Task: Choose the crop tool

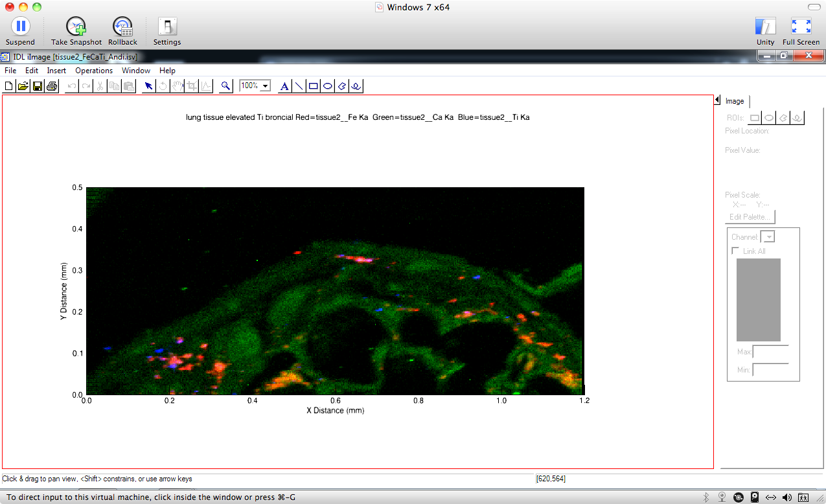Action: (192, 85)
